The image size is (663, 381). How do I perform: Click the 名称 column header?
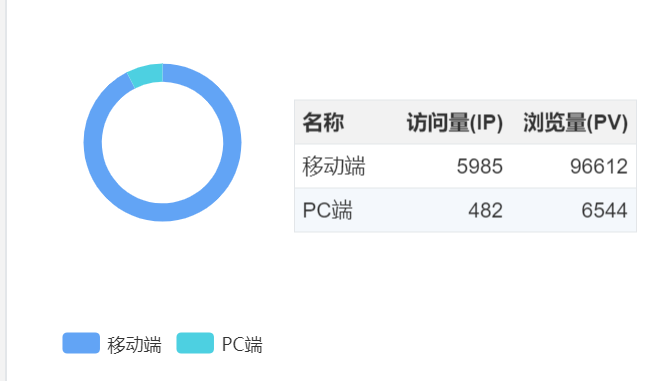click(323, 123)
